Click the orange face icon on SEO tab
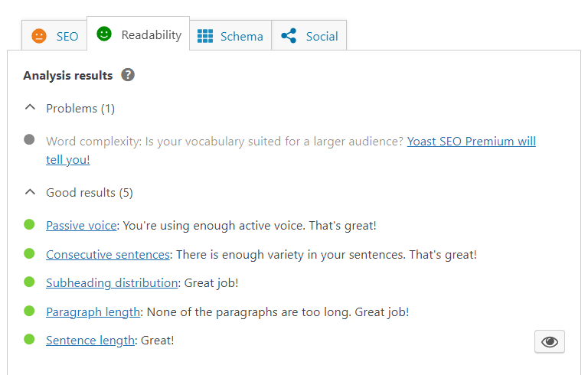Screen dimensions: 588x375 point(39,36)
